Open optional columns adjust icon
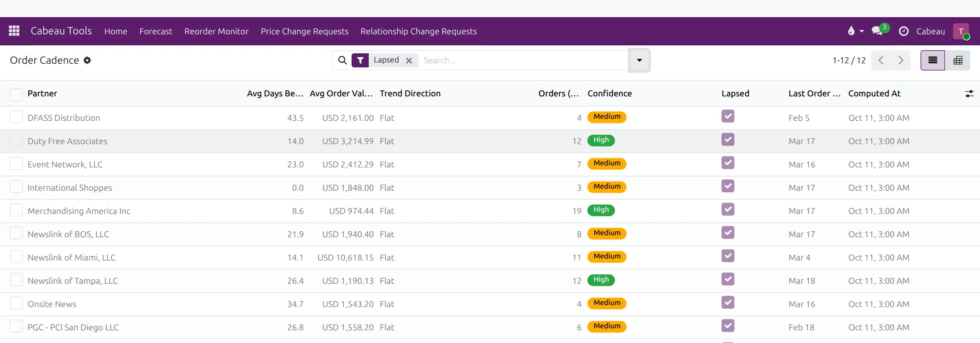The image size is (980, 343). click(969, 94)
